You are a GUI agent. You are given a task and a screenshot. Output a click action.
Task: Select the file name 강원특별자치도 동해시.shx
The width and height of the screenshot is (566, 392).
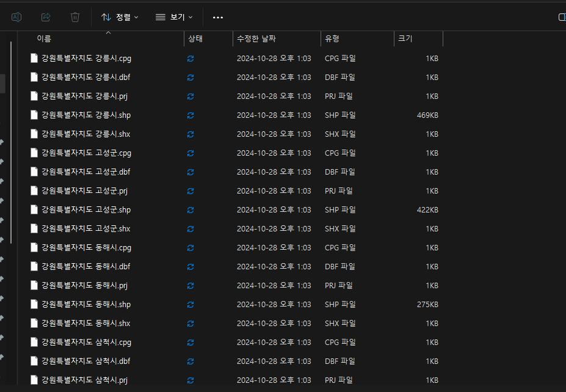pyautogui.click(x=86, y=324)
